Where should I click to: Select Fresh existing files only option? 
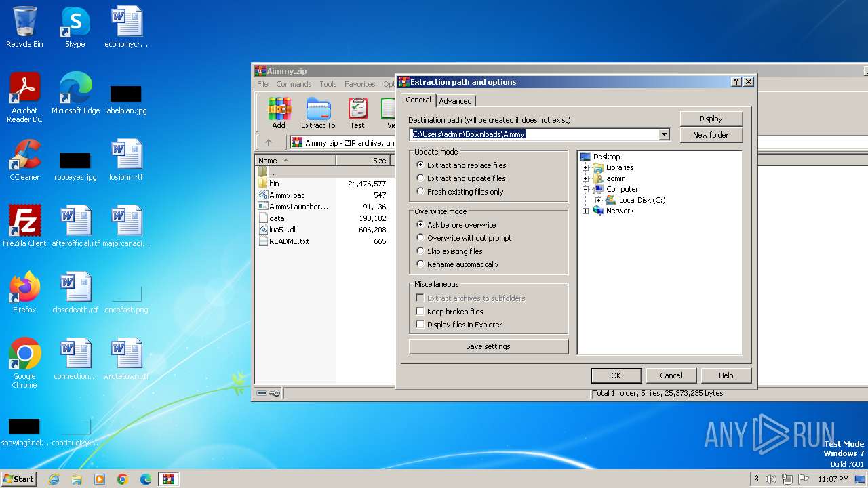[x=460, y=192]
